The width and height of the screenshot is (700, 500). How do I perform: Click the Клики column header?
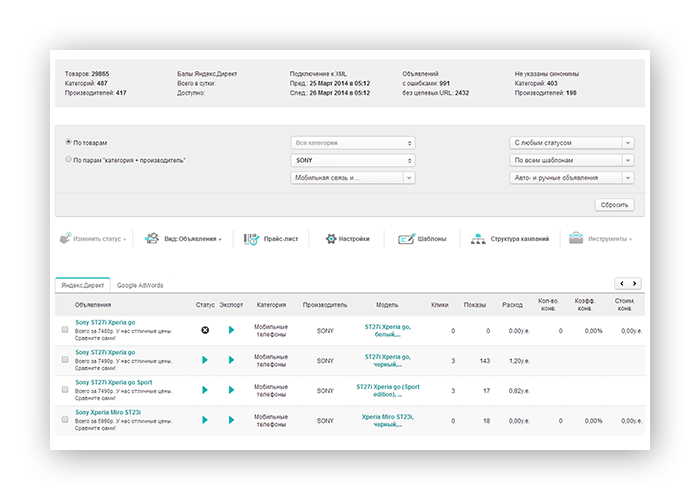pyautogui.click(x=440, y=305)
